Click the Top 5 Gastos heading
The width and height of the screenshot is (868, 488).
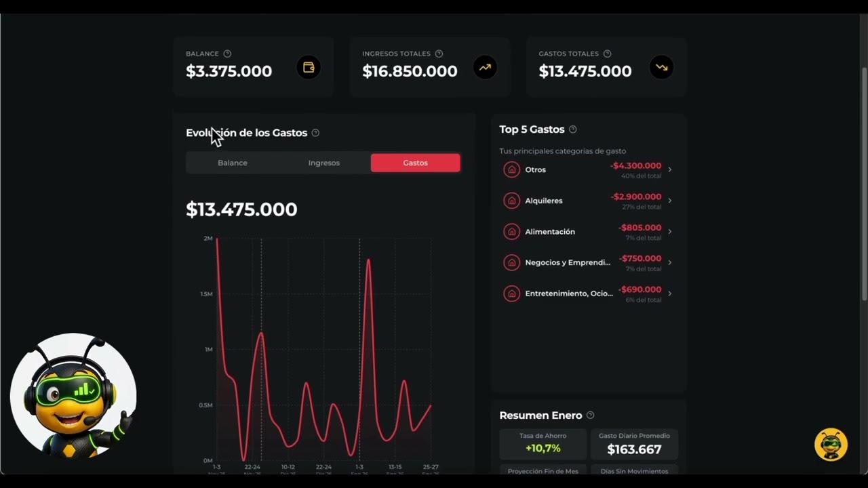click(532, 129)
